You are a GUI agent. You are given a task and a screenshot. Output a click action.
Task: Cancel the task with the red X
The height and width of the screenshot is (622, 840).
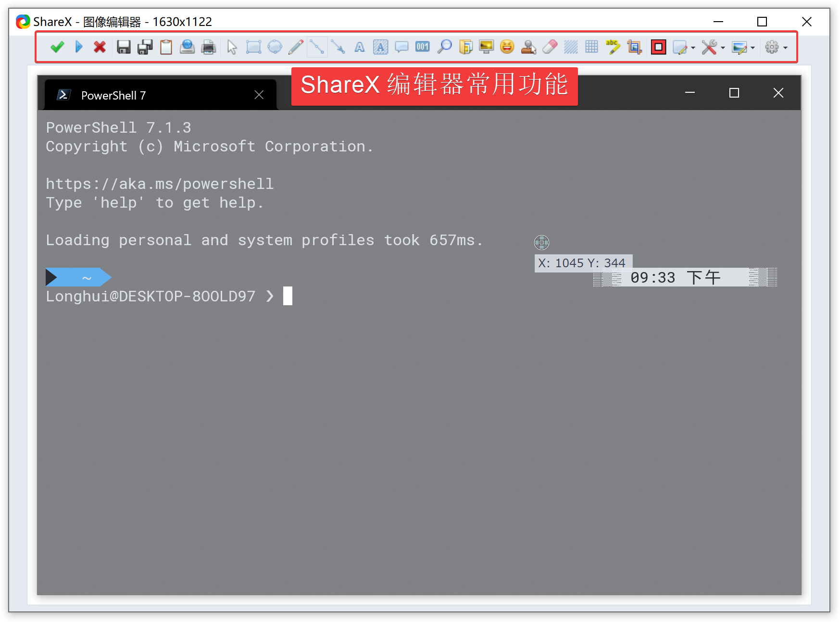point(100,47)
